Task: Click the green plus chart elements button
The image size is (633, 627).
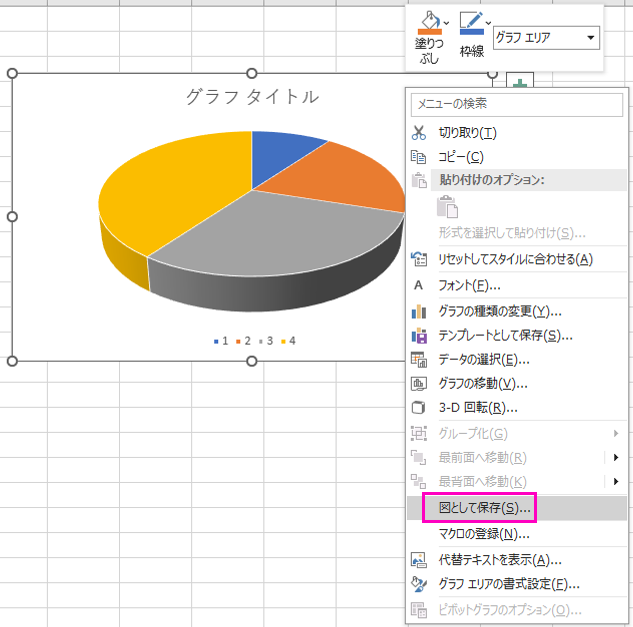Action: click(520, 82)
